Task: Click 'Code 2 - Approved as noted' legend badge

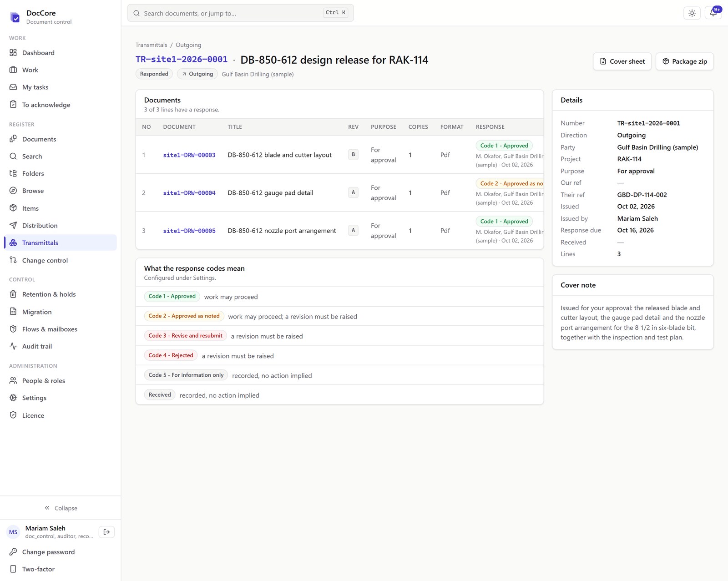Action: (184, 316)
